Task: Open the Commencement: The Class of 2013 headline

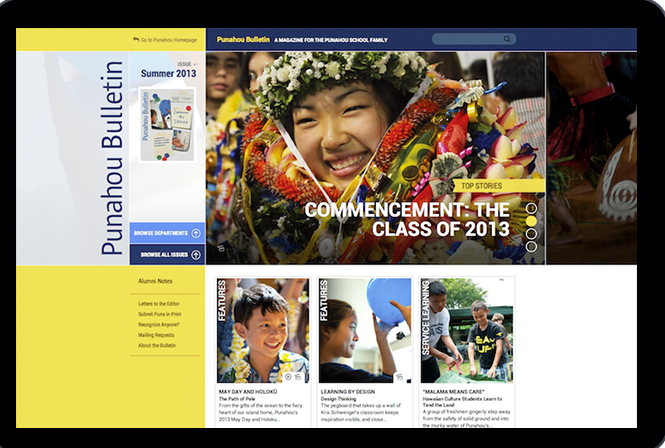Action: point(407,219)
